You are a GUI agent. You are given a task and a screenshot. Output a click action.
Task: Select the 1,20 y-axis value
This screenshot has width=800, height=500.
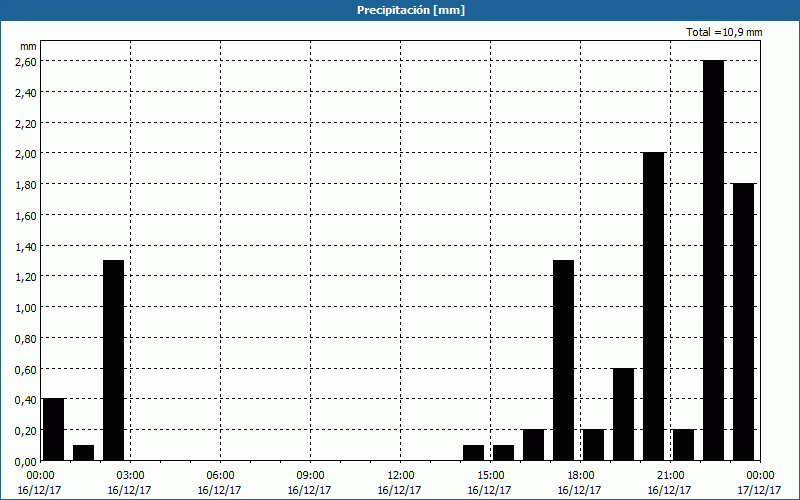pyautogui.click(x=26, y=277)
